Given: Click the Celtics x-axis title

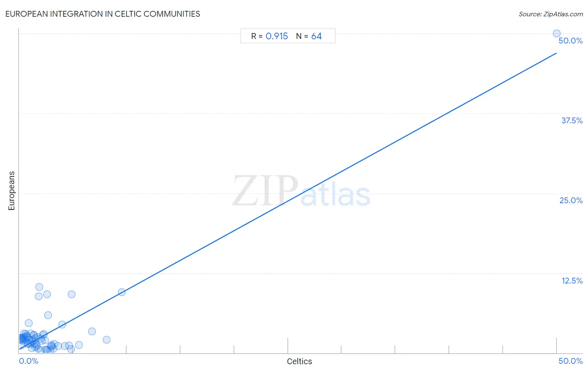Looking at the screenshot, I should coord(299,361).
